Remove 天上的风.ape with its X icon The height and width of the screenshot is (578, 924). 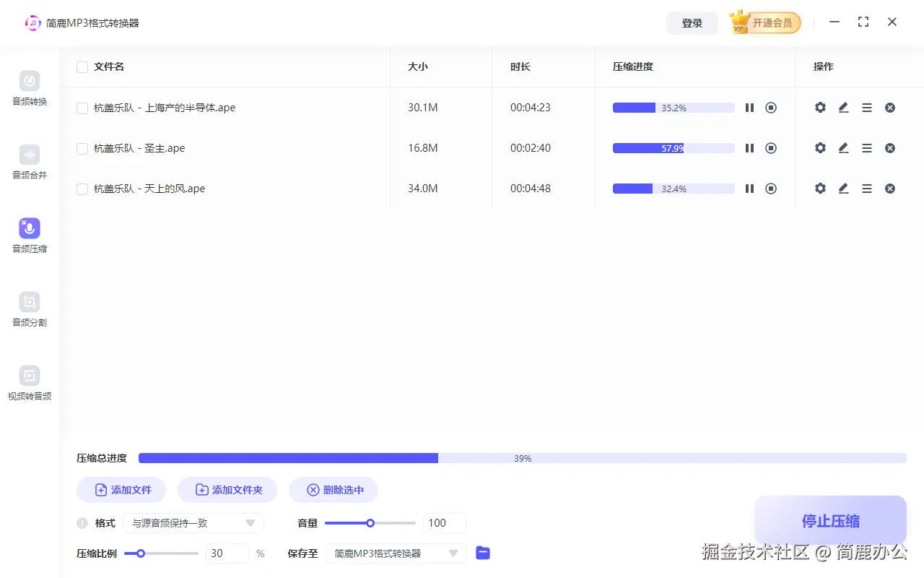tap(890, 189)
